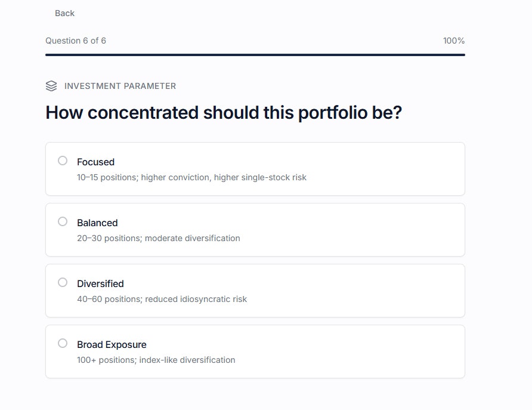The height and width of the screenshot is (410, 532).
Task: Click the INVESTMENT PARAMETER label
Action: 120,86
